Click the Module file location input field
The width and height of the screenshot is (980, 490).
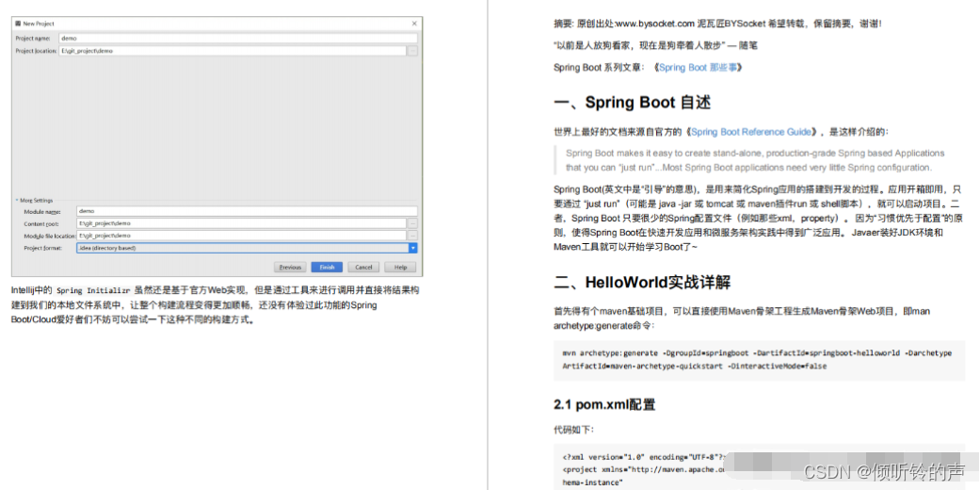[241, 236]
